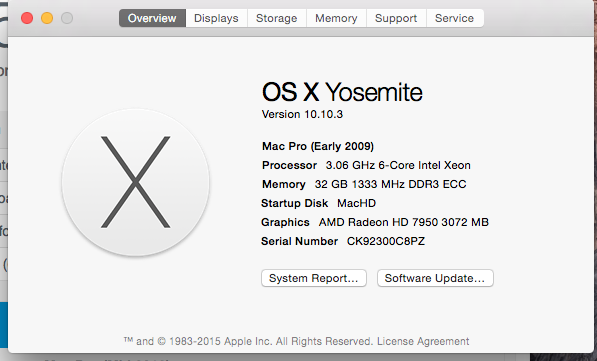Open the License Agreement link
Screen dimensions: 597x361
pos(423,341)
